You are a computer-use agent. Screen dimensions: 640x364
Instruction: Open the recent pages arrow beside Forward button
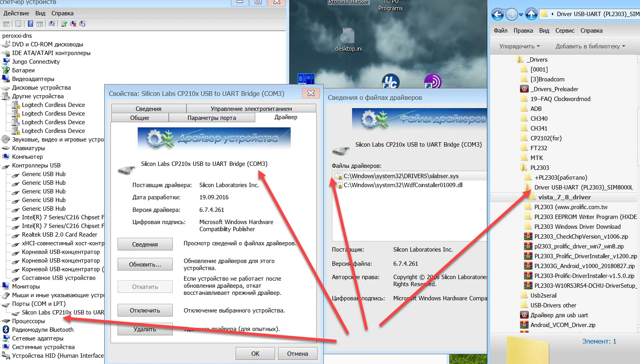(521, 15)
